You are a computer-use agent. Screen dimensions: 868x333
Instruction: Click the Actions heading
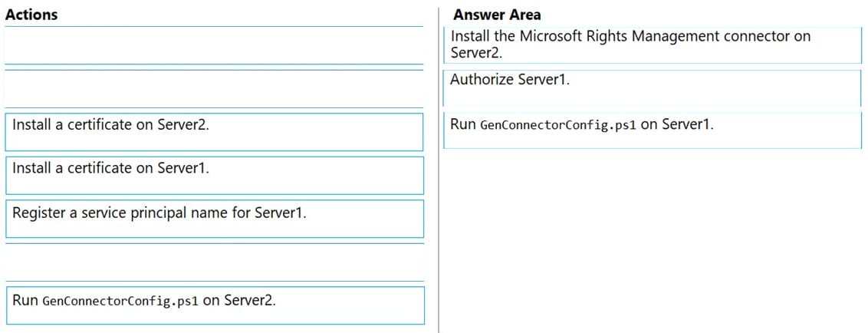pos(31,15)
